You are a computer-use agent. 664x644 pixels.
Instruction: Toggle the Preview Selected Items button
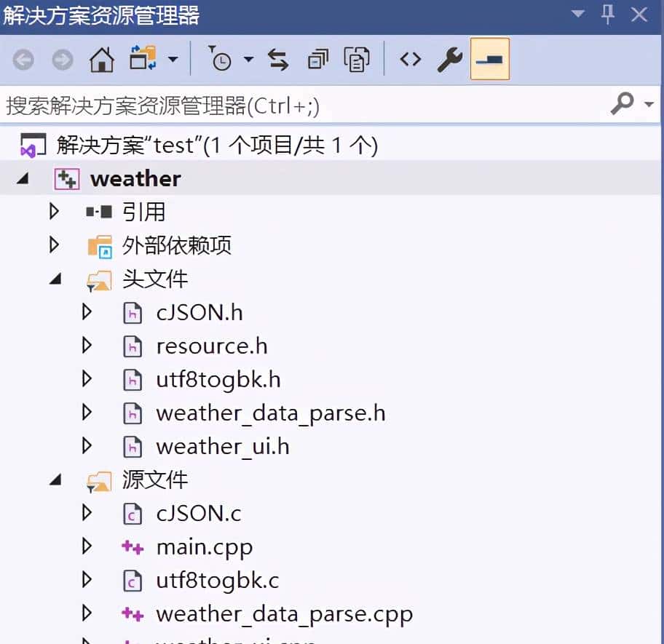click(488, 60)
